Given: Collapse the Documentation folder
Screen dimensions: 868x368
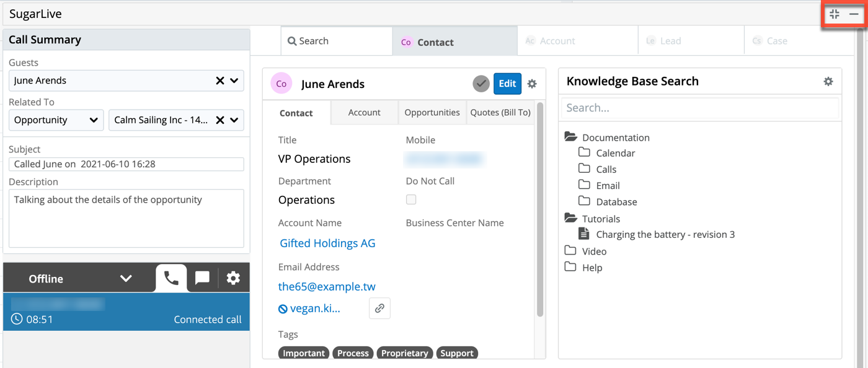Looking at the screenshot, I should (571, 138).
